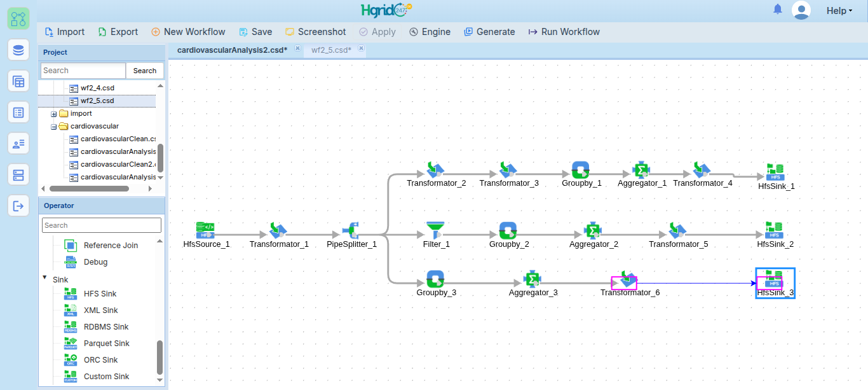
Task: Switch to wf2_5.csd tab
Action: (x=331, y=50)
